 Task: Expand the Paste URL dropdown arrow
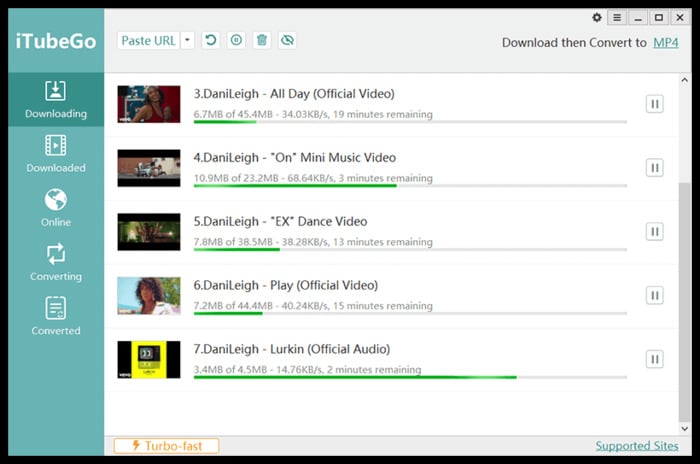(x=188, y=41)
